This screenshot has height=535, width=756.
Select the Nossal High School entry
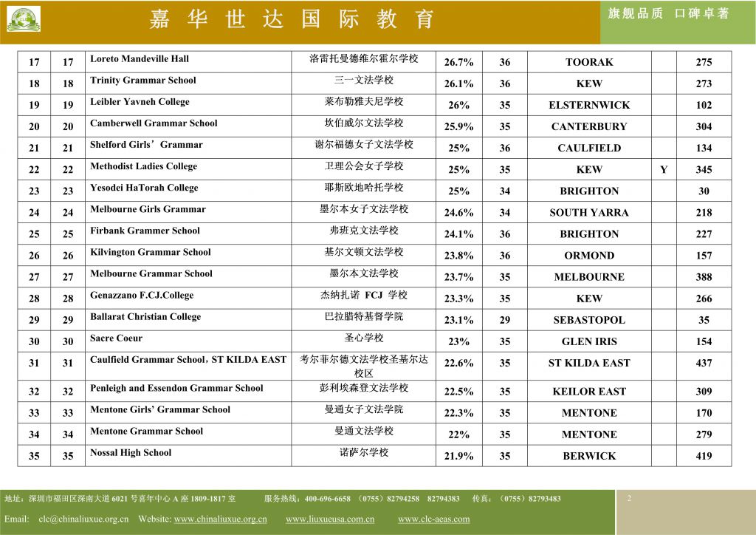(x=131, y=453)
